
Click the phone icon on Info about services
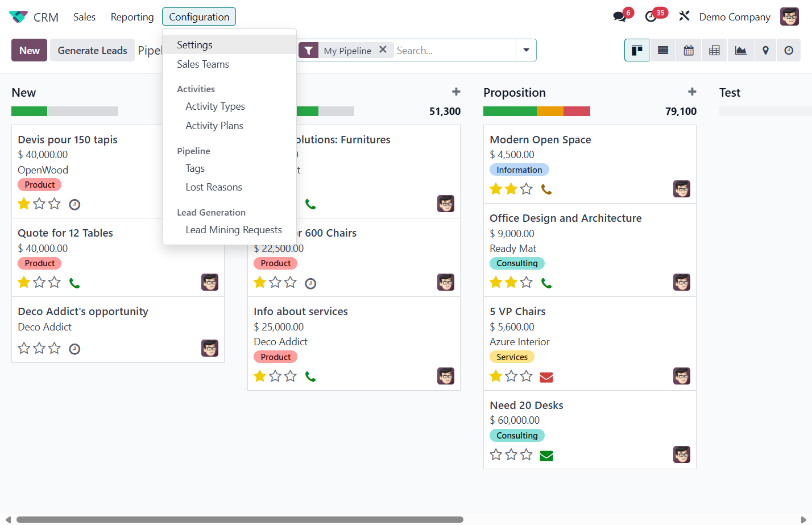tap(310, 377)
